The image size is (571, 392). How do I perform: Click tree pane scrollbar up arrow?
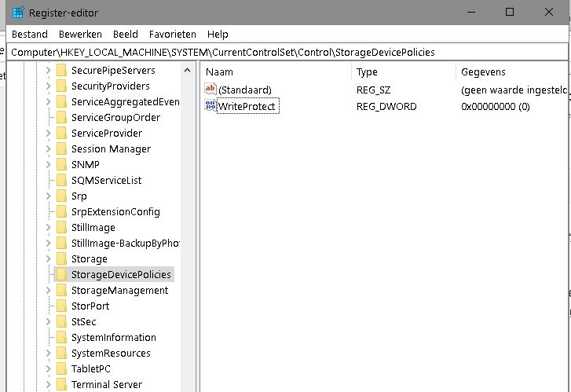189,70
